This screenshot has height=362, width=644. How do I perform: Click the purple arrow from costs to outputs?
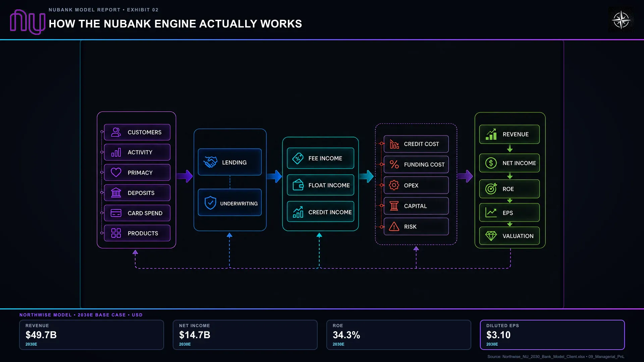point(465,176)
